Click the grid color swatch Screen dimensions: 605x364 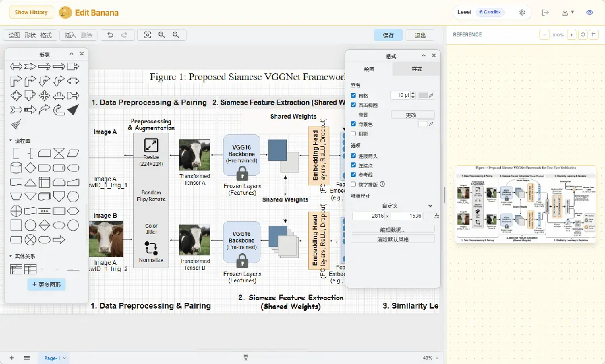pos(423,96)
